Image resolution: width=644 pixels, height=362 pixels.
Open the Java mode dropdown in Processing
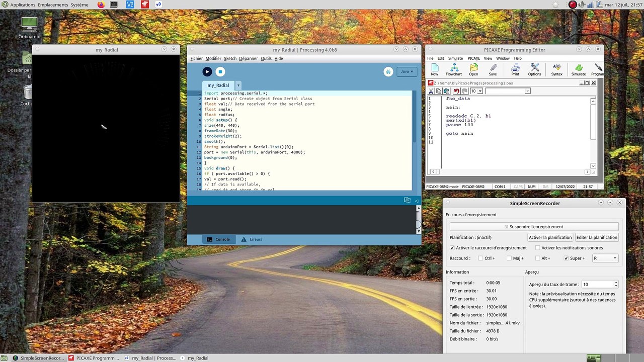407,72
